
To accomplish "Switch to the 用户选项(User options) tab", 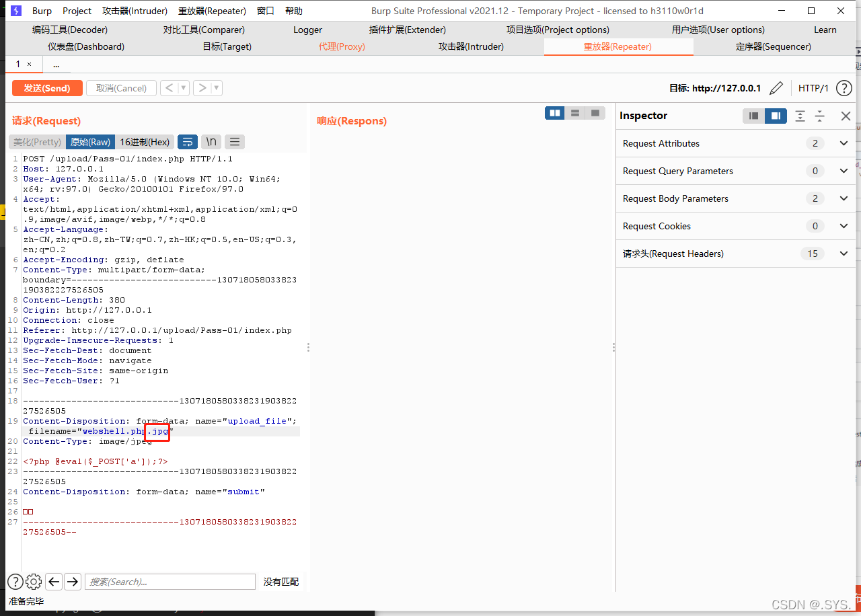I will 718,30.
